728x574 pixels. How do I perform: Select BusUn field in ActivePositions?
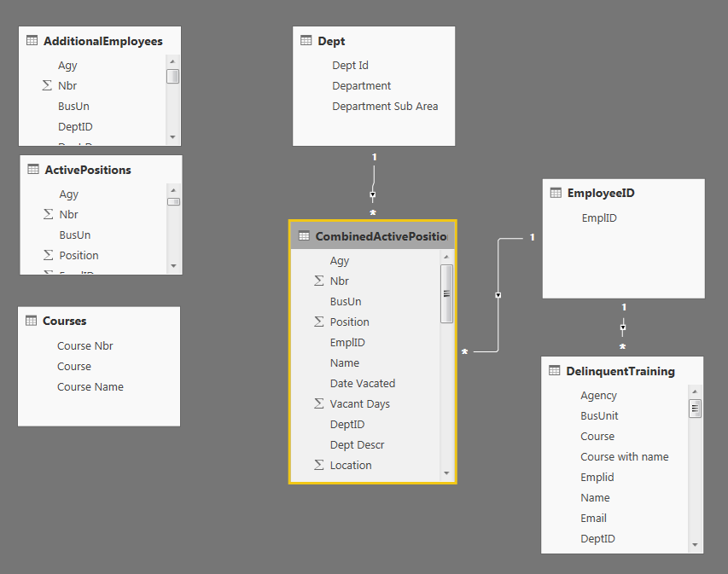(75, 235)
